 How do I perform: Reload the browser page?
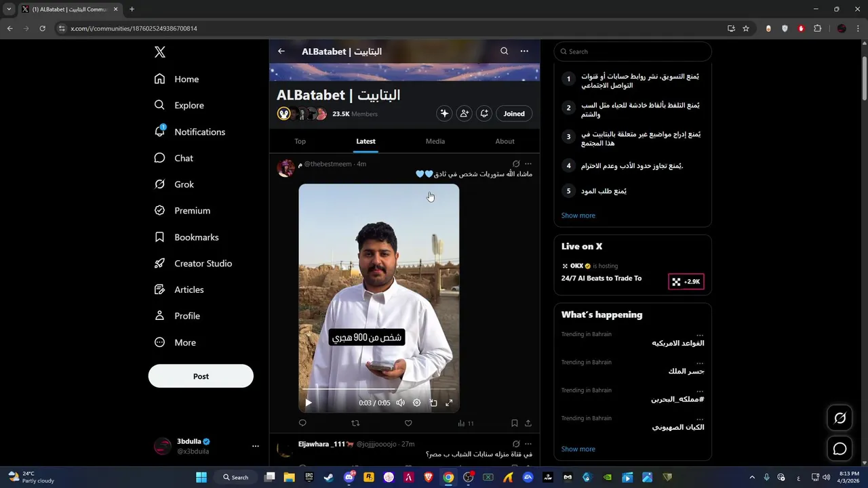[42, 28]
